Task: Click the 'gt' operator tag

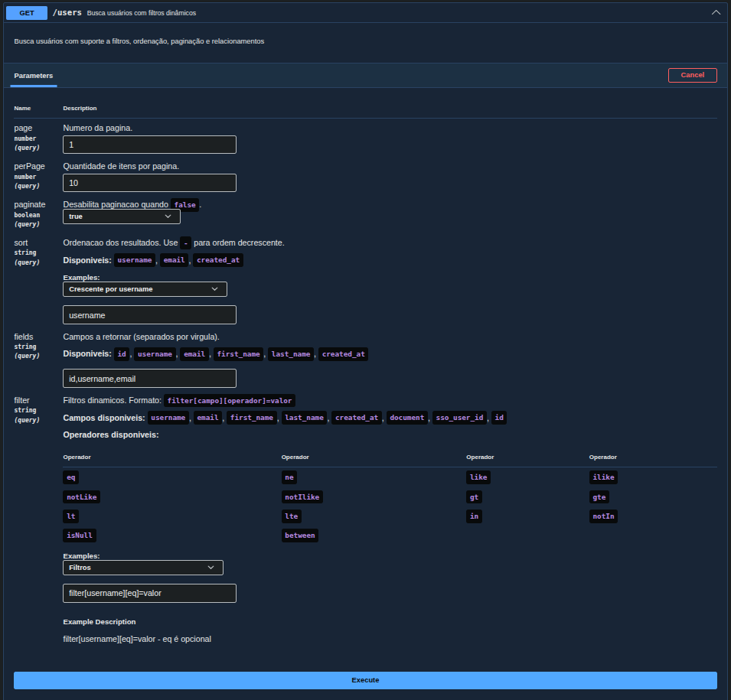Action: (474, 497)
